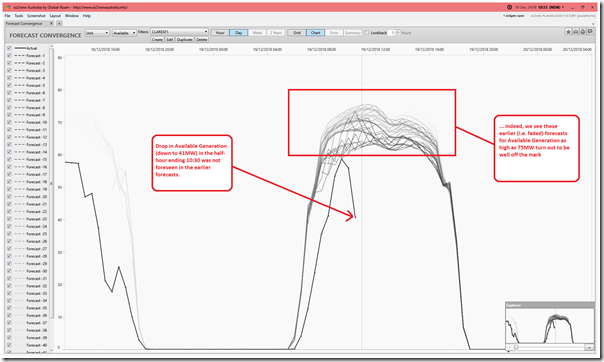
Task: Toggle the Forecast -10 series checkbox
Action: click(x=9, y=122)
